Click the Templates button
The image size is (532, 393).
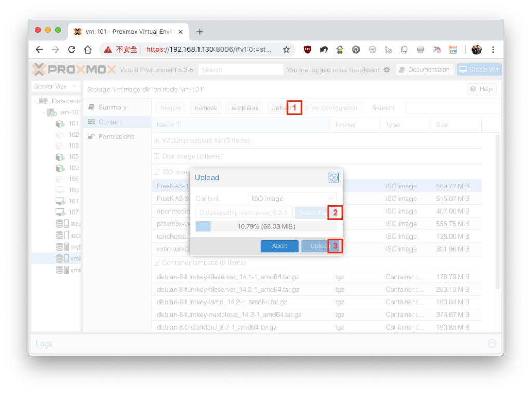point(244,108)
